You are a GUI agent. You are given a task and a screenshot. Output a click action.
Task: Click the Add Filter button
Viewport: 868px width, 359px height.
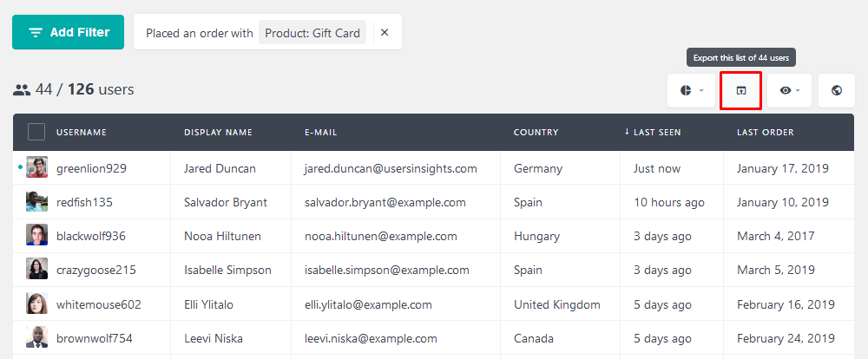68,32
